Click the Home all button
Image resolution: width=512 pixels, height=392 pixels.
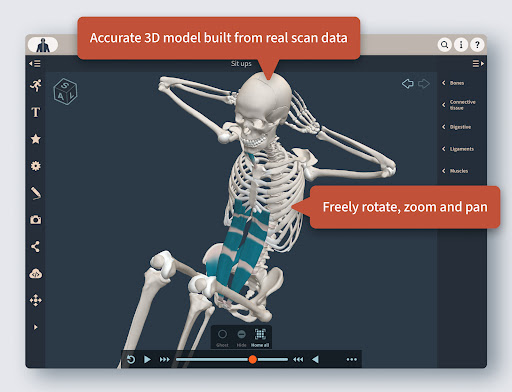pyautogui.click(x=260, y=338)
